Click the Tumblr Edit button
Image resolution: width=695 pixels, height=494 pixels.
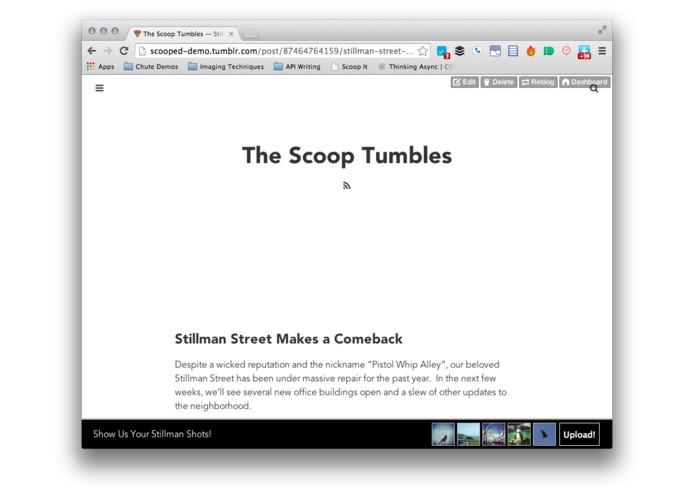coord(465,82)
